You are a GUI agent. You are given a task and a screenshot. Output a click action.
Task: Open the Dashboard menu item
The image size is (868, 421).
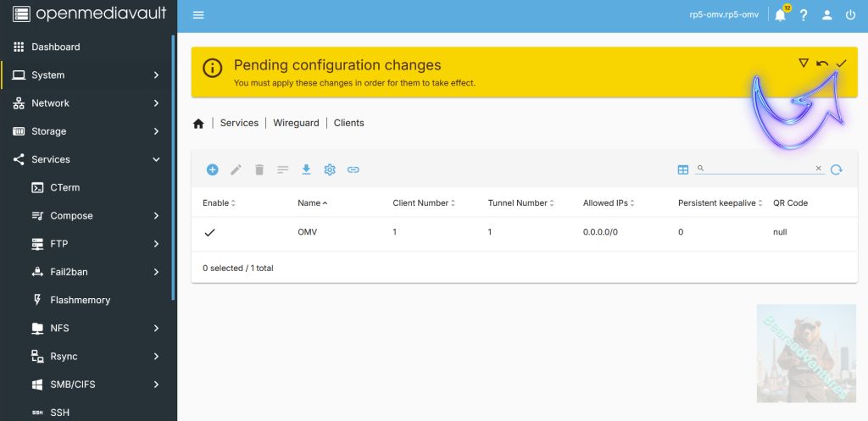point(56,47)
